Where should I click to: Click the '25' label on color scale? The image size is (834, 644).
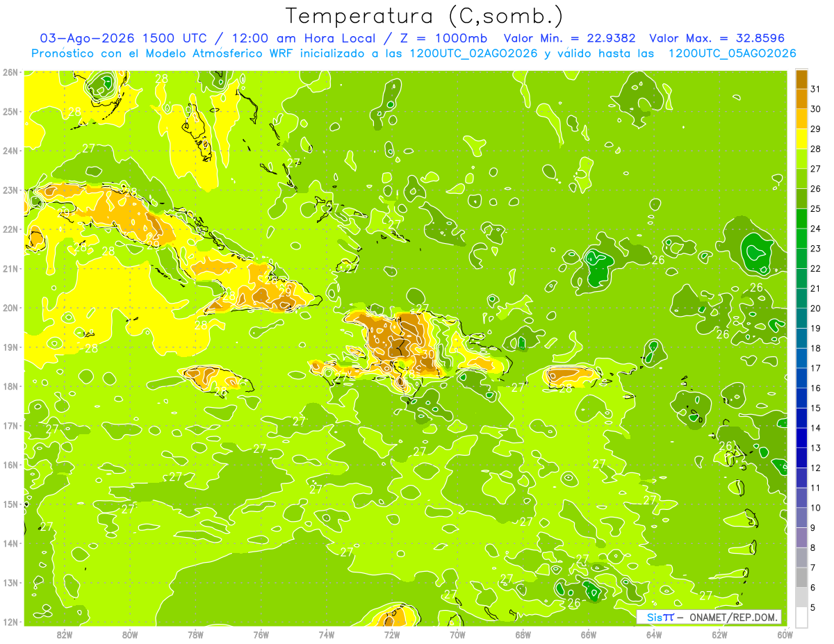click(x=815, y=208)
